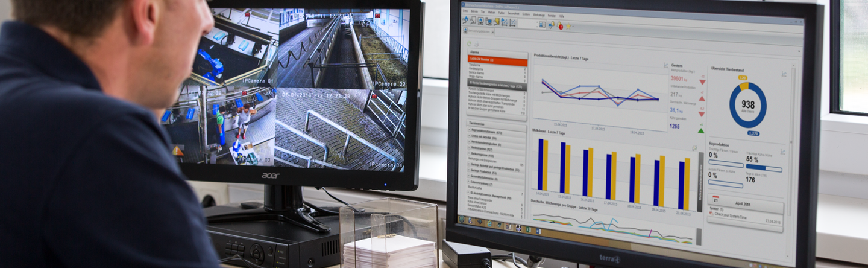The width and height of the screenshot is (868, 268).
Task: Open the Werkzeuge menu
Action: point(538,14)
